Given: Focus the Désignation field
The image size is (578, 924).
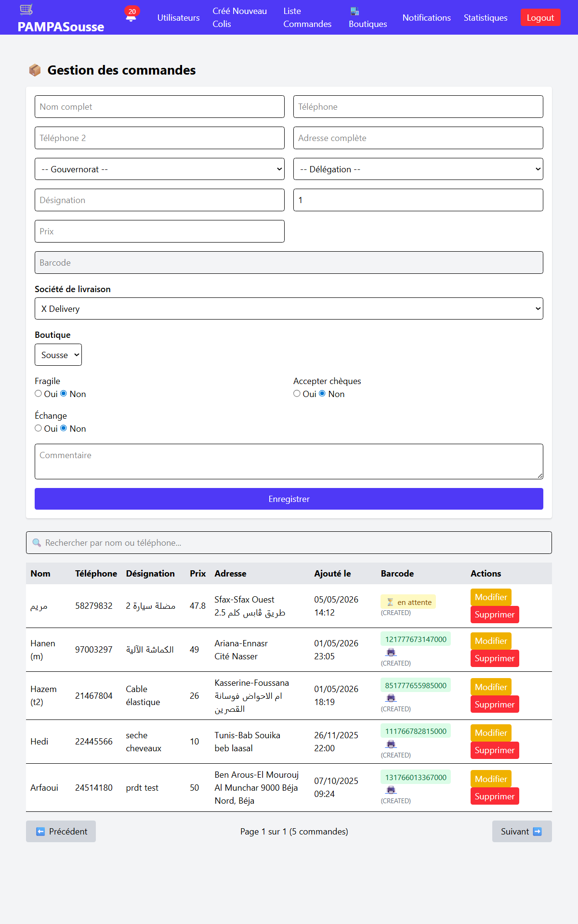Looking at the screenshot, I should point(159,200).
